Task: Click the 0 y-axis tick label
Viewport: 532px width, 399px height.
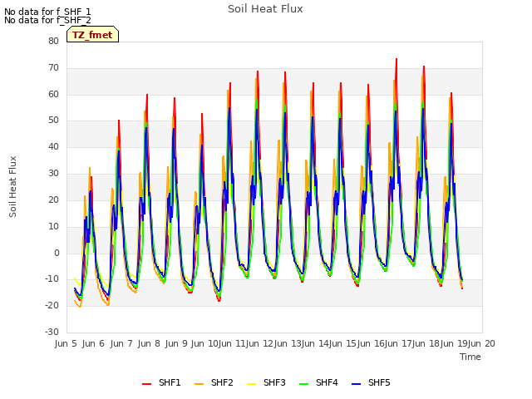Action: tap(57, 253)
